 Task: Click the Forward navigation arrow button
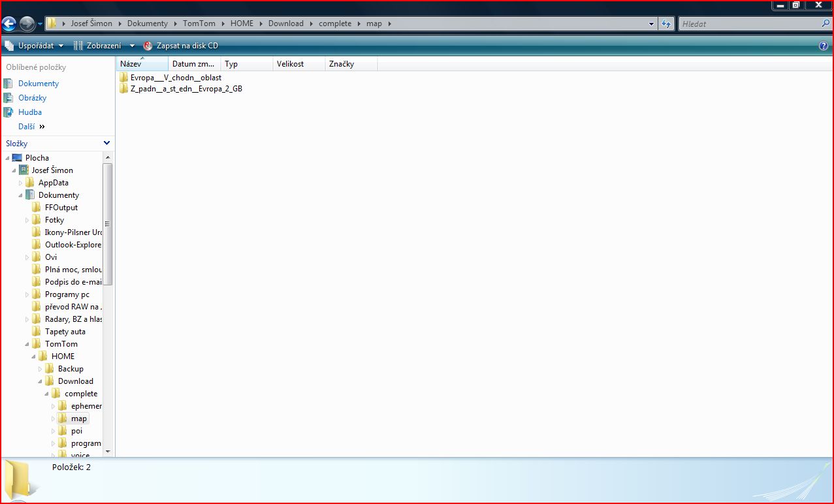(27, 24)
